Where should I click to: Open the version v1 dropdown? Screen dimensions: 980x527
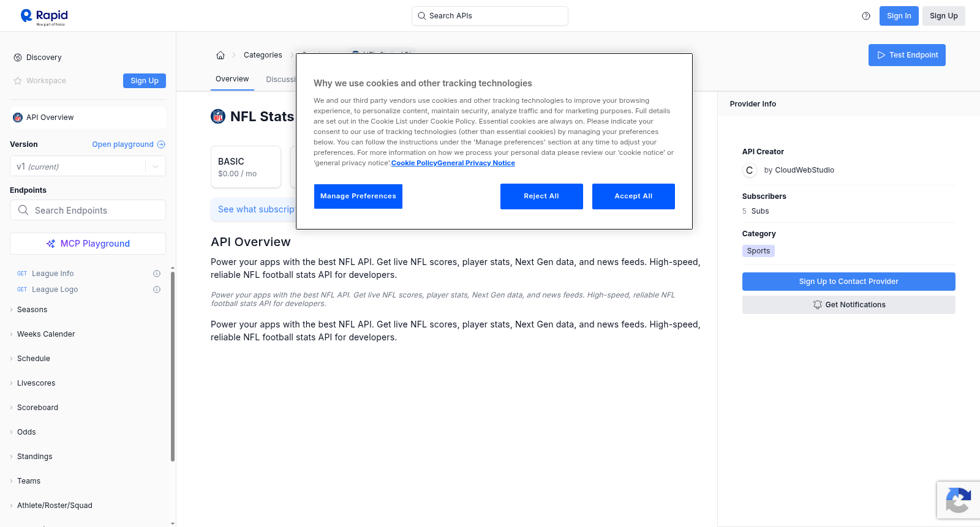point(88,166)
